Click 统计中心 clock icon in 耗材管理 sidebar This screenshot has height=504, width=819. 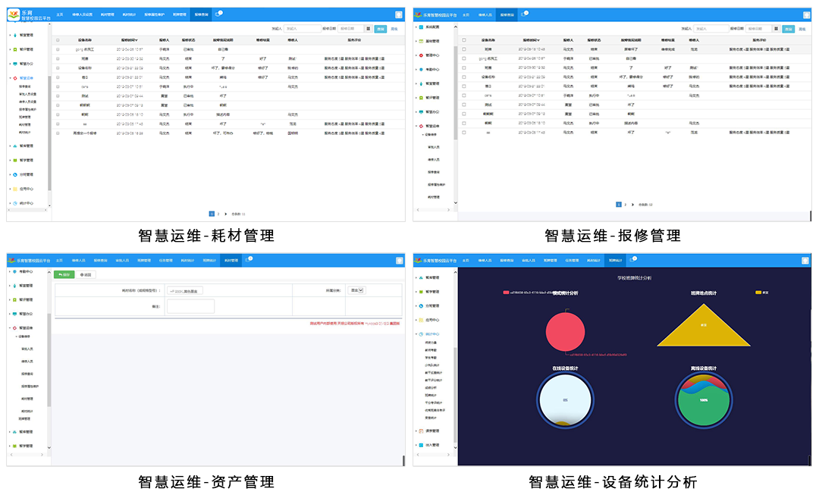tap(15, 203)
